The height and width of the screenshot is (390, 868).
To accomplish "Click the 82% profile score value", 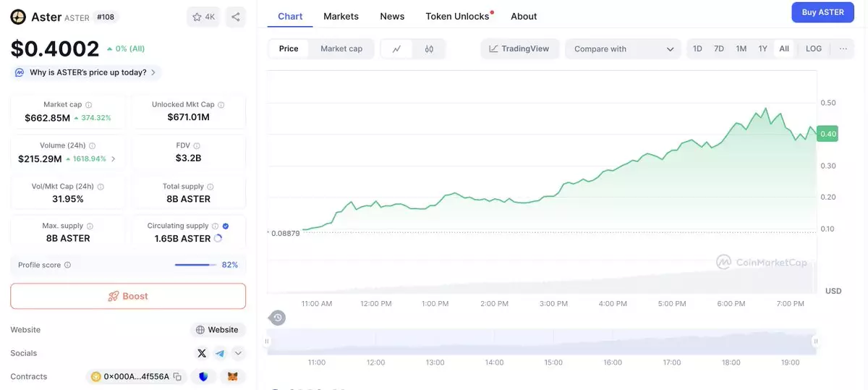I will pyautogui.click(x=230, y=265).
